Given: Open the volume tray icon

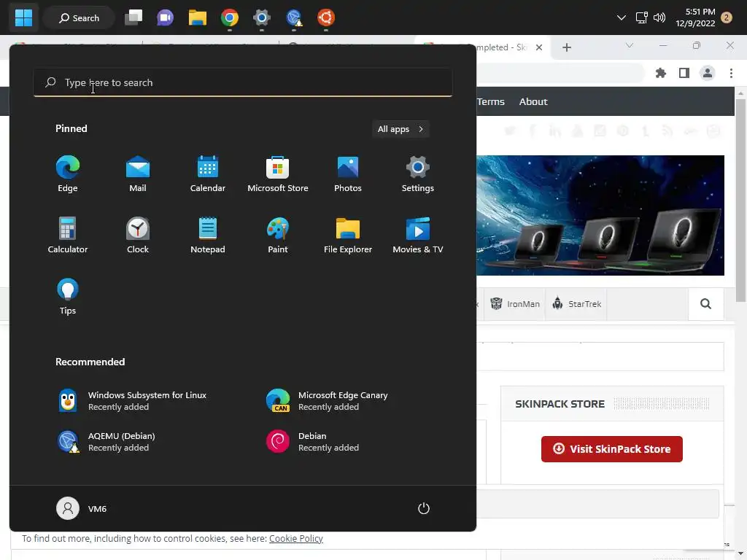Looking at the screenshot, I should [659, 18].
